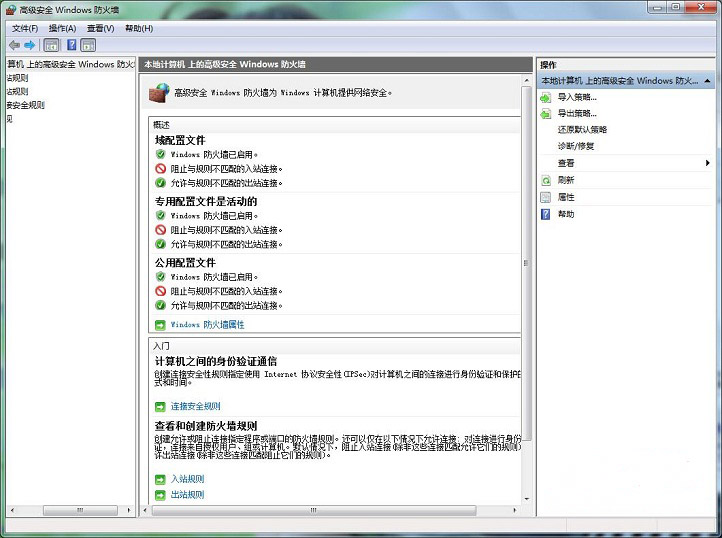Click green shield under 公用配置文件

(160, 277)
